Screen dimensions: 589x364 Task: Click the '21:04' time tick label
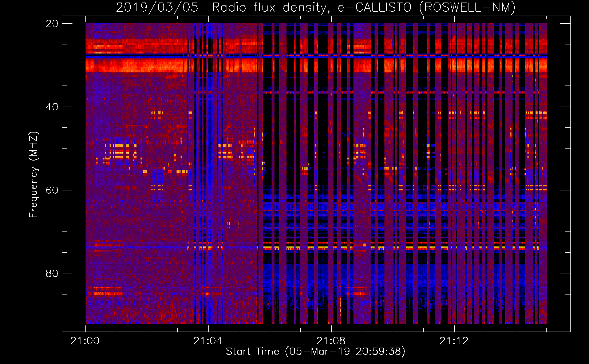(208, 341)
